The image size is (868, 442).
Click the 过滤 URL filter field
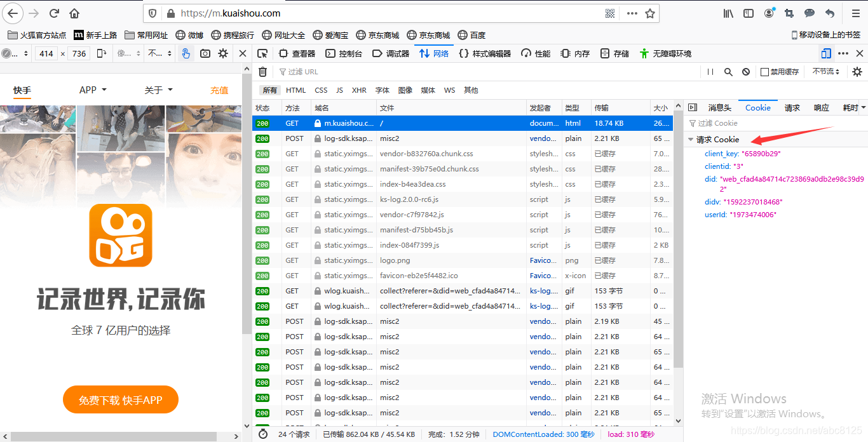click(x=489, y=72)
